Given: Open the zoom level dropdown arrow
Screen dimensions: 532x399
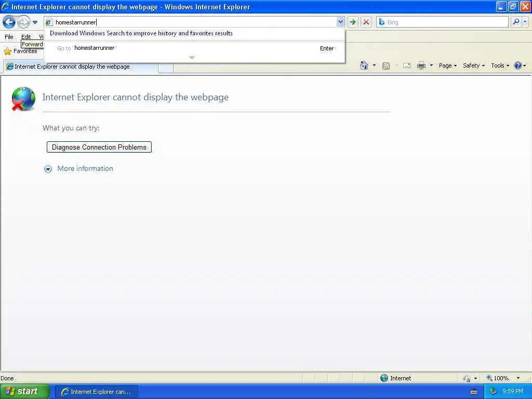Looking at the screenshot, I should [518, 378].
